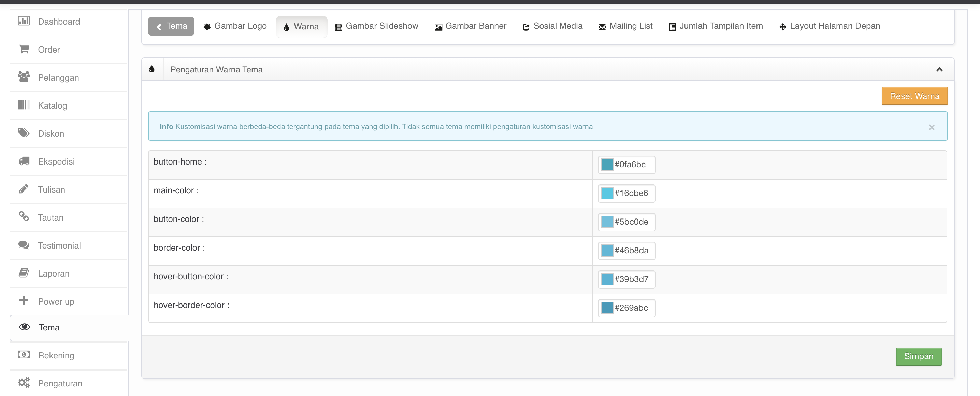
Task: Dismiss the Info alert message
Action: coord(931,127)
